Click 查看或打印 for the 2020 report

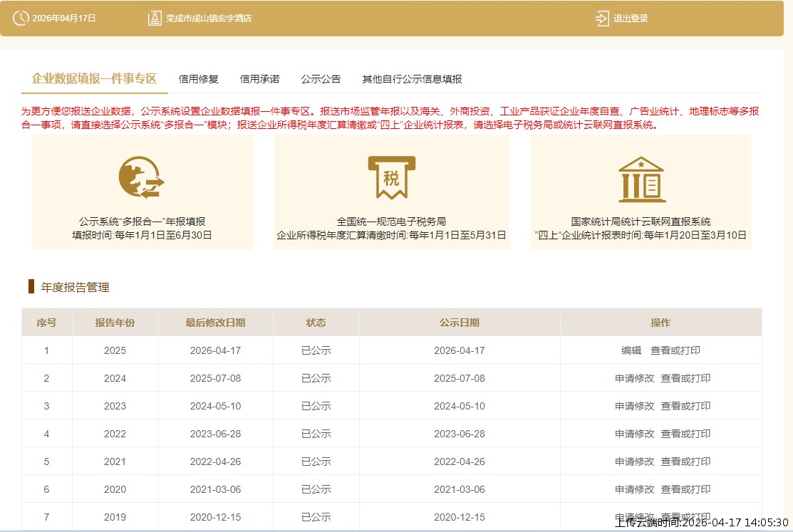(686, 489)
